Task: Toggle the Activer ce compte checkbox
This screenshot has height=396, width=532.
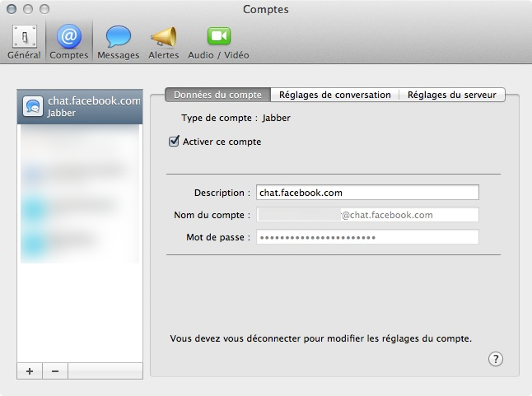Action: (x=174, y=141)
